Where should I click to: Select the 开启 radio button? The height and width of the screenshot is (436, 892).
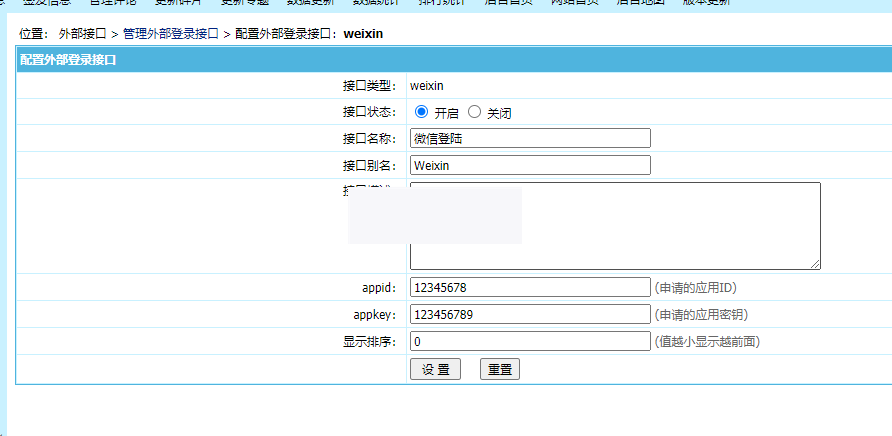(421, 112)
